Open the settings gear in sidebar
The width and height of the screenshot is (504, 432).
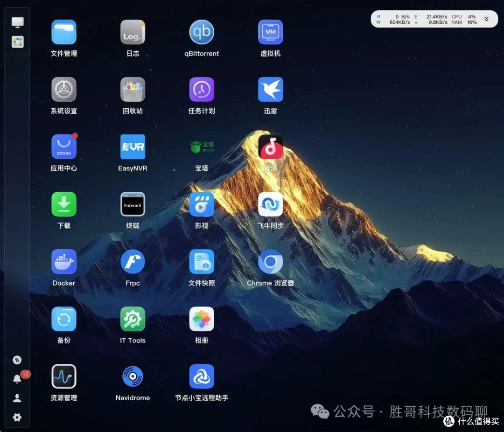[17, 418]
